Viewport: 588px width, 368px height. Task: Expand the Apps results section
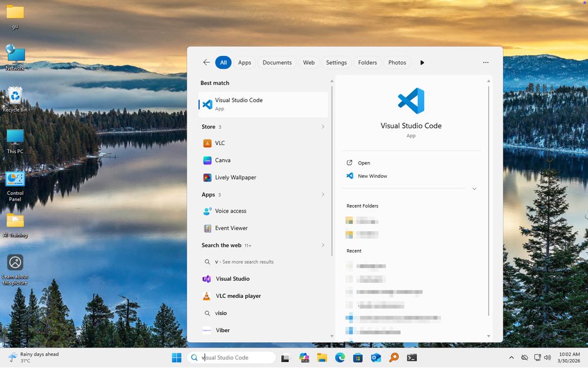coord(323,194)
